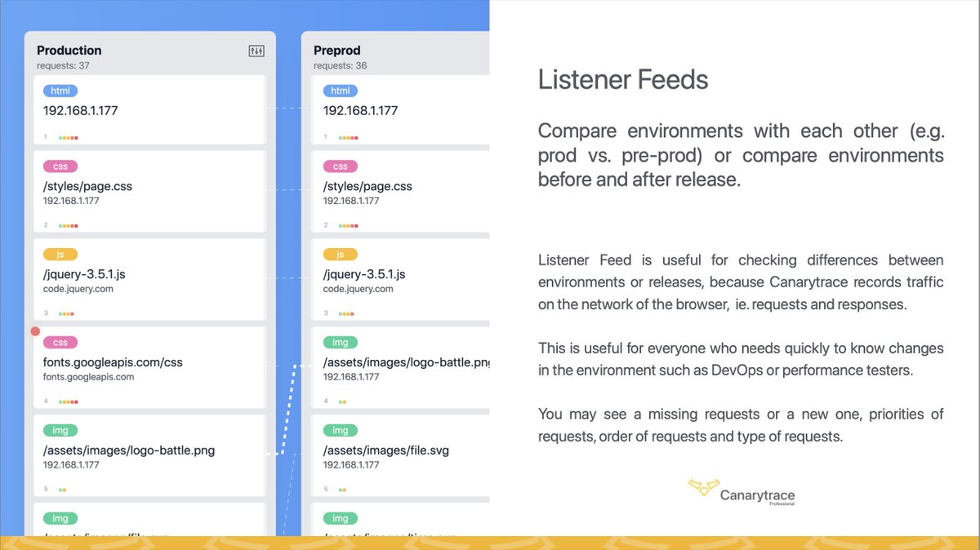The height and width of the screenshot is (550, 980).
Task: Open the Production column filter settings icon
Action: coord(256,51)
